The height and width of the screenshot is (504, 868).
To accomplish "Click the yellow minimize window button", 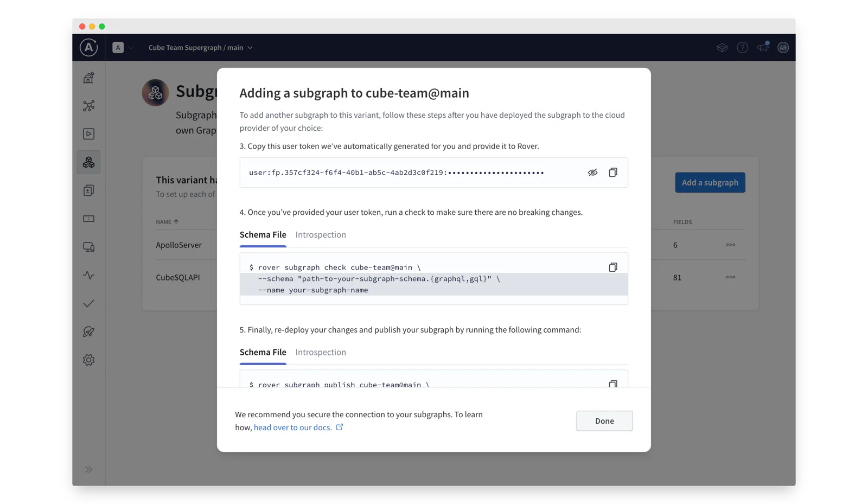I will click(x=92, y=26).
